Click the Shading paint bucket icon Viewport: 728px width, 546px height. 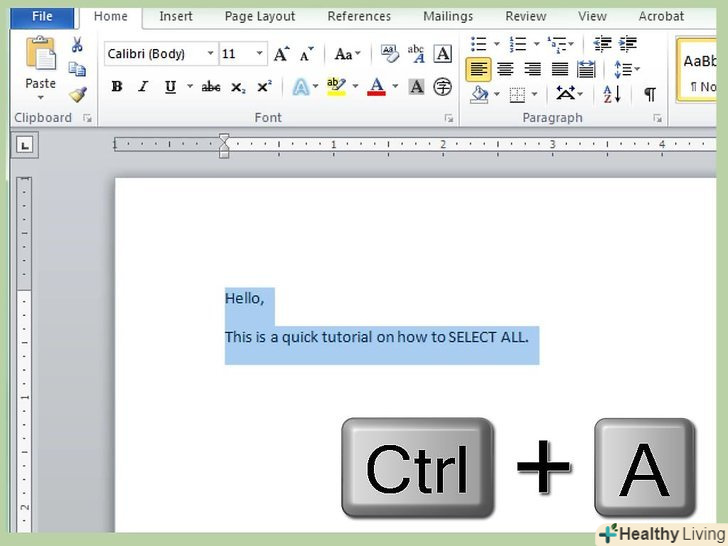point(479,95)
